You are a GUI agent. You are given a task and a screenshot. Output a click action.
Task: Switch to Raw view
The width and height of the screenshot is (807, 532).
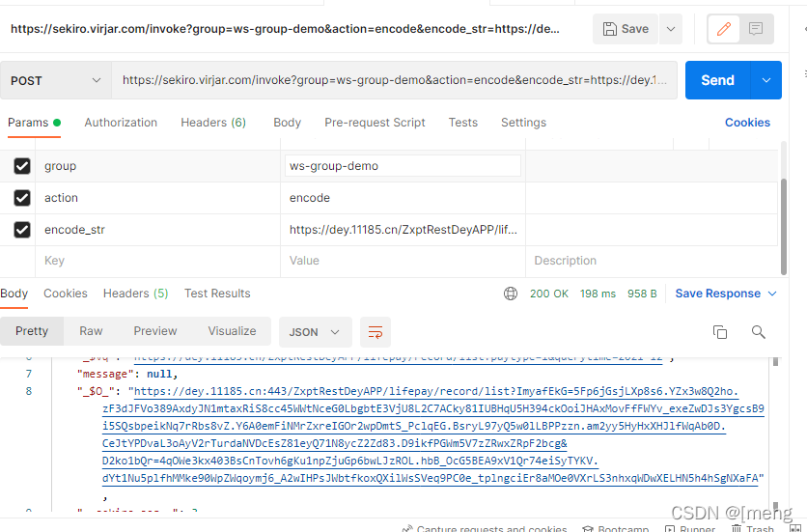[x=91, y=331]
